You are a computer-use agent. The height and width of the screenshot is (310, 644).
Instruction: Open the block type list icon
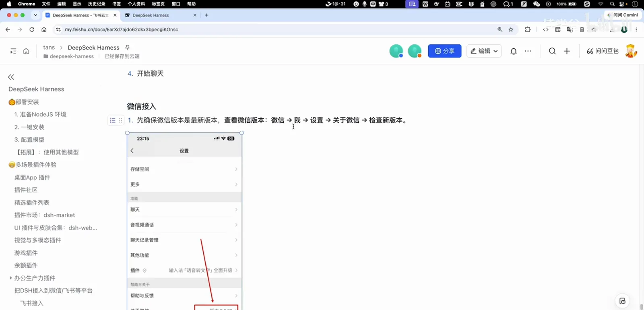[x=113, y=120]
